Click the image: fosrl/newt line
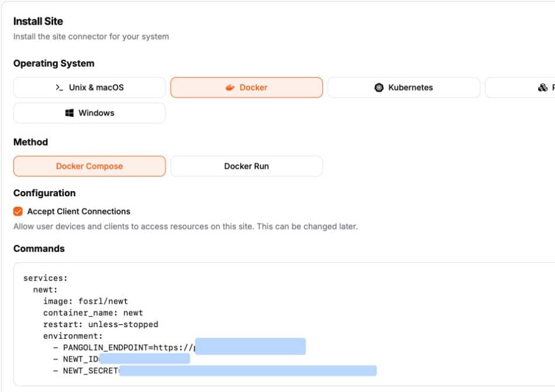The width and height of the screenshot is (555, 392). 85,301
